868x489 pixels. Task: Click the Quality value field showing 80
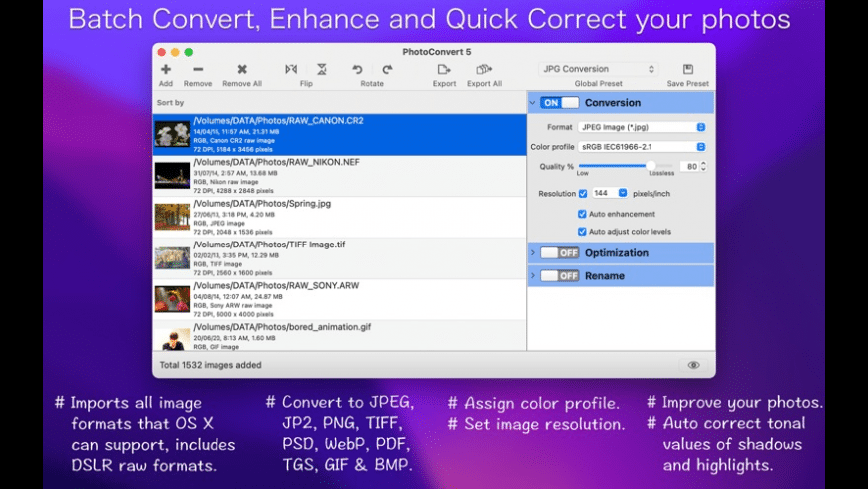tap(689, 166)
